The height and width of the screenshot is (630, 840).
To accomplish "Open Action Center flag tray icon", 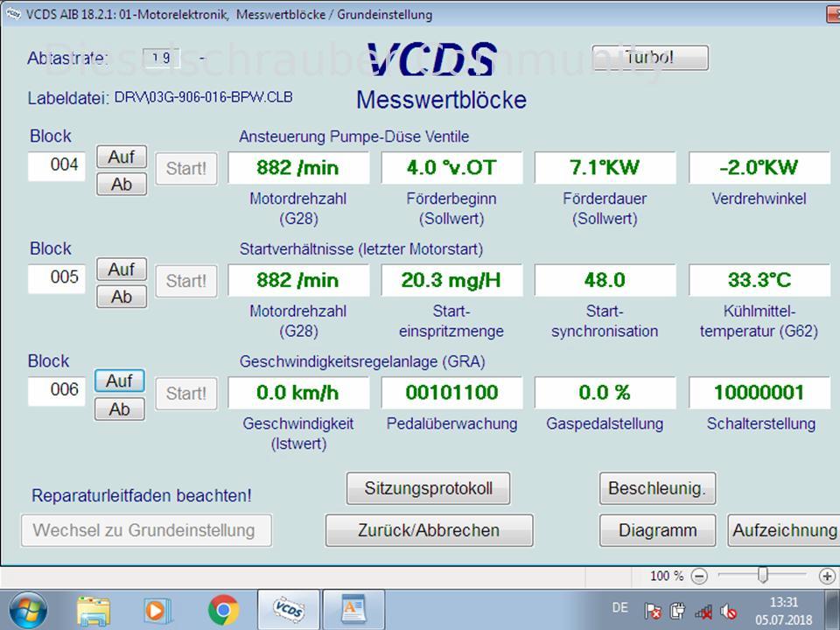I will click(653, 611).
